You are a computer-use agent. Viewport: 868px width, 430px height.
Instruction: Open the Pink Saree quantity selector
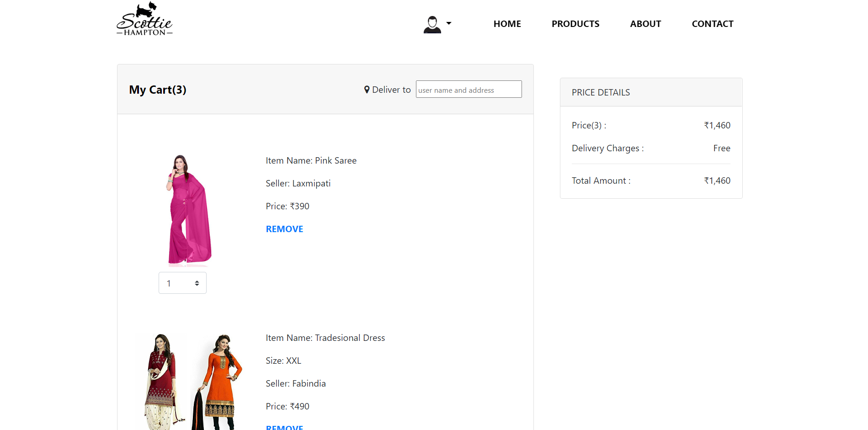tap(182, 283)
